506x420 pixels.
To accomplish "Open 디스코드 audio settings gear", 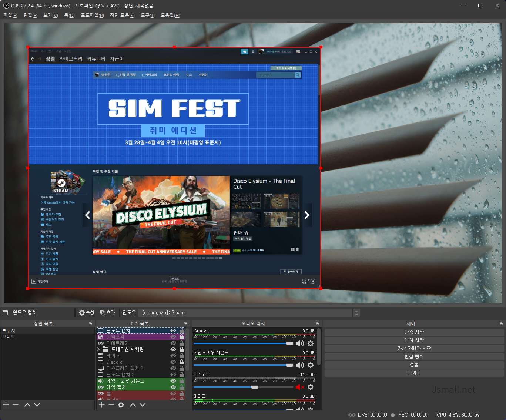I will click(x=311, y=387).
